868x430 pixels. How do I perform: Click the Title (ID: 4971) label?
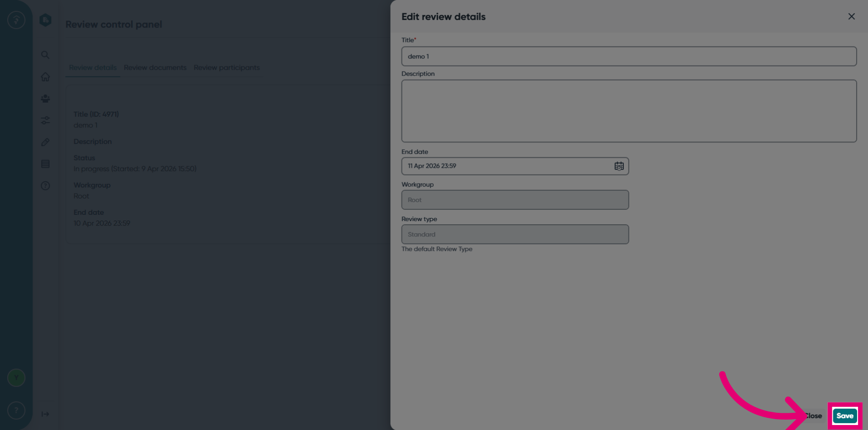coord(96,114)
